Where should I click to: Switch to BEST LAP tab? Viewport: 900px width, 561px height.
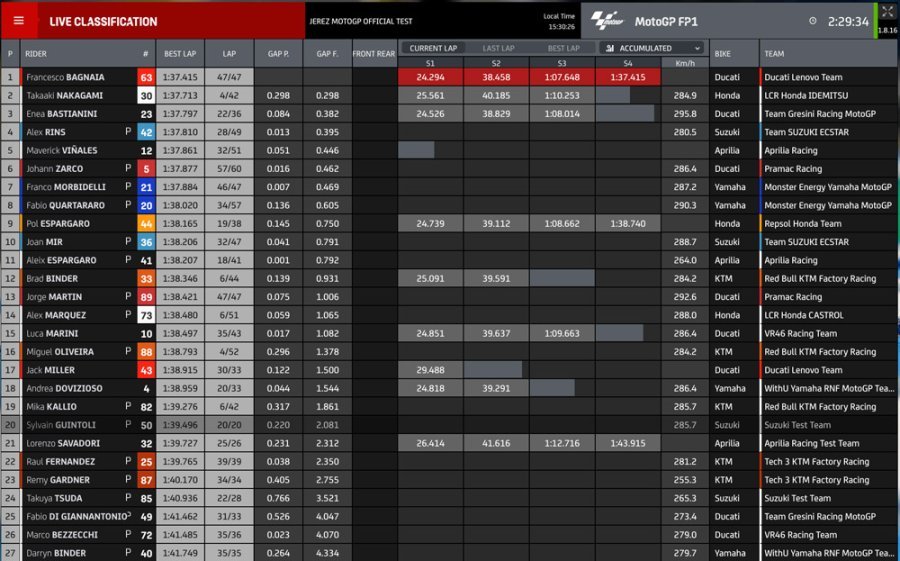[564, 48]
